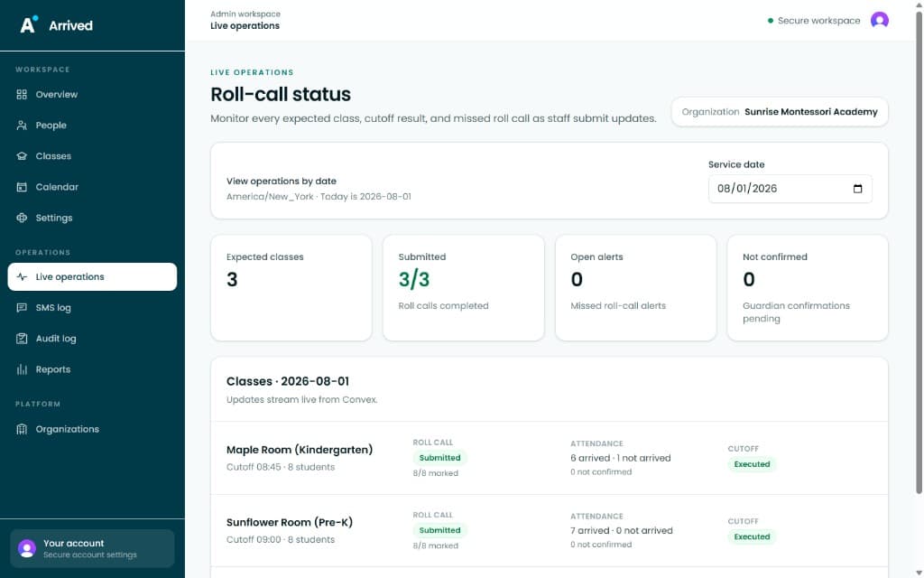
Task: Click 'Cutoff 09:00 · 8 students' text
Action: point(281,540)
